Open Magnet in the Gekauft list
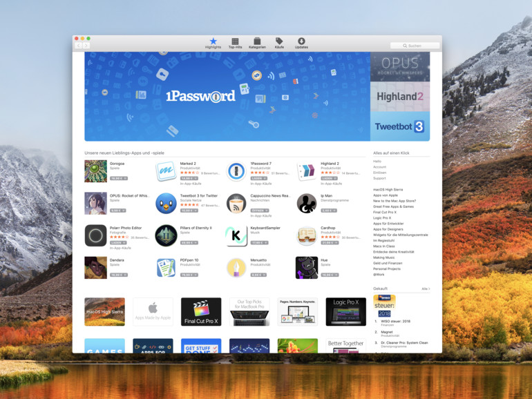 click(387, 332)
